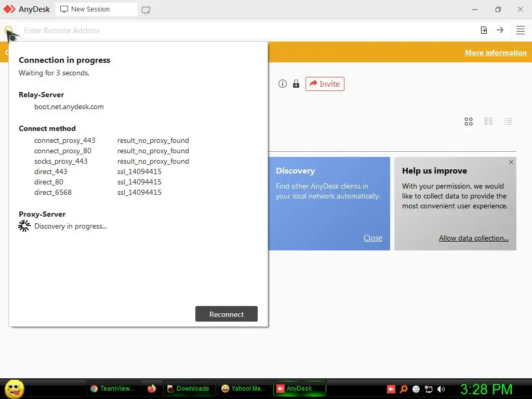The image size is (532, 399).
Task: Switch to large tiles view
Action: click(469, 122)
